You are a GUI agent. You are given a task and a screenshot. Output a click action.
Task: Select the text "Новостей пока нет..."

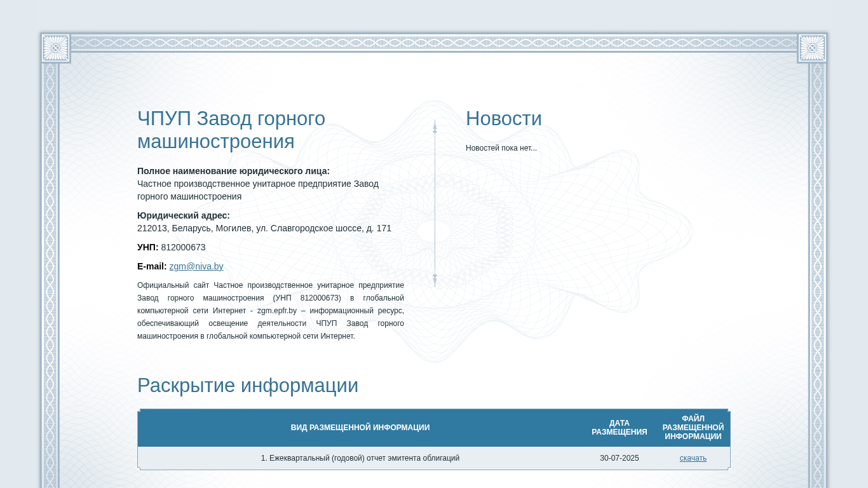[501, 148]
